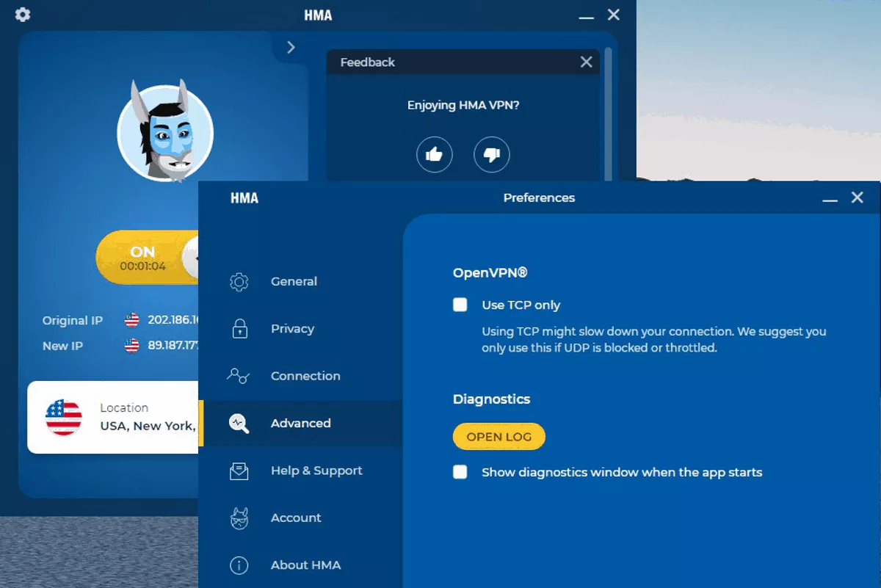Open the Account section
Screen dimensions: 881x588
(301, 518)
